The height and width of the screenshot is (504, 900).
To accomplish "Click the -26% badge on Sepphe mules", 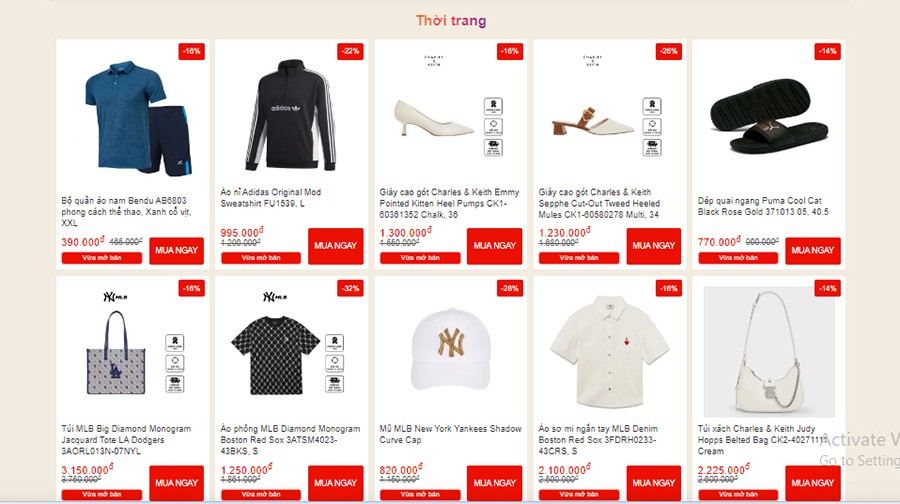I will [669, 51].
